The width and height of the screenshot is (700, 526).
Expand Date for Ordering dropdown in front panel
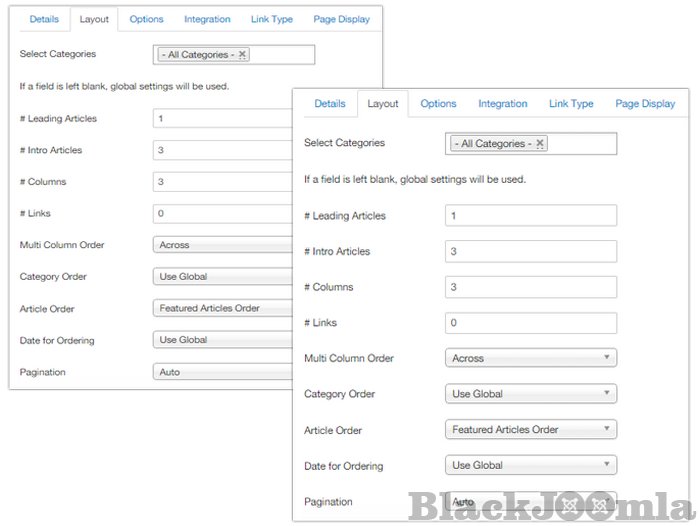coord(530,465)
